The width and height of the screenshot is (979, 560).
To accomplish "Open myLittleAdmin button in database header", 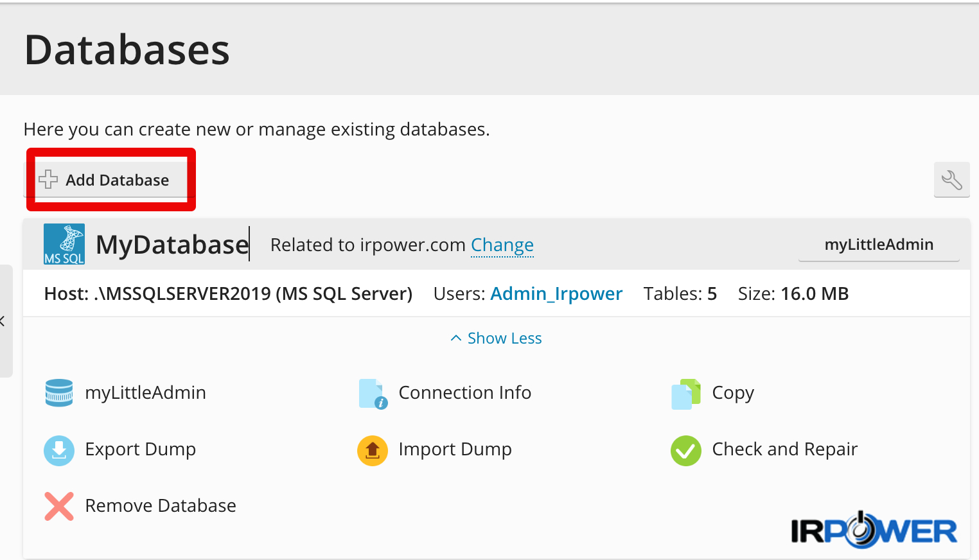I will tap(879, 245).
